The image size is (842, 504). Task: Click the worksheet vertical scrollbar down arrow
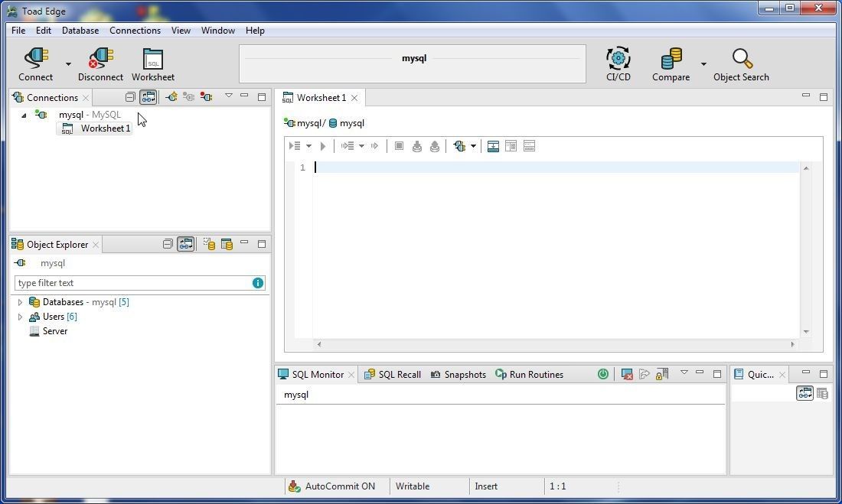pyautogui.click(x=805, y=332)
